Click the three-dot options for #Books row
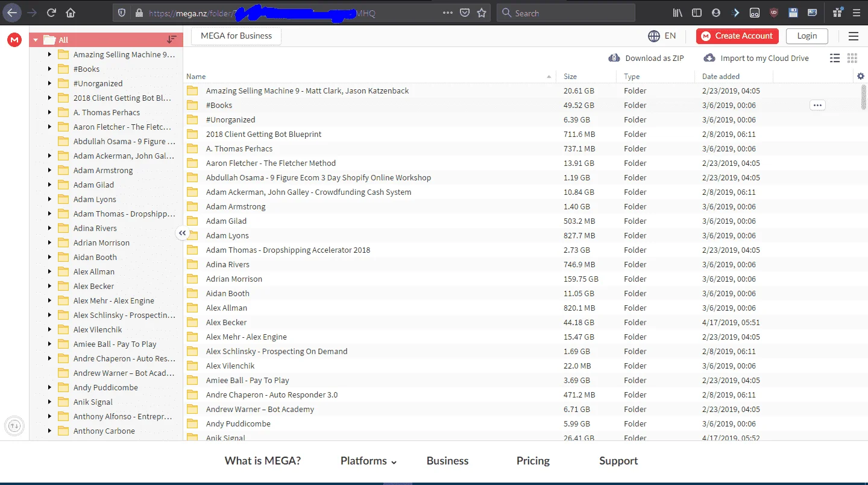 point(817,105)
